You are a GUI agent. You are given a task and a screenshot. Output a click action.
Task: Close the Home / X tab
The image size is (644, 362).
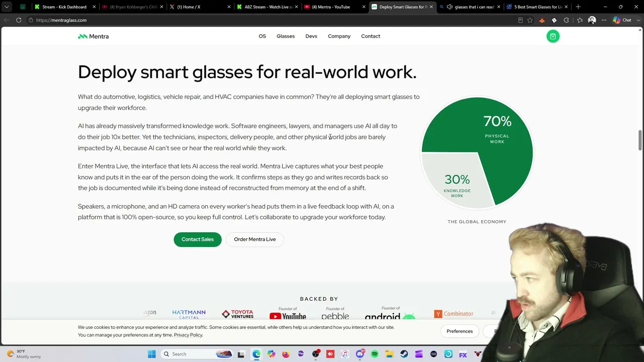coord(229,7)
